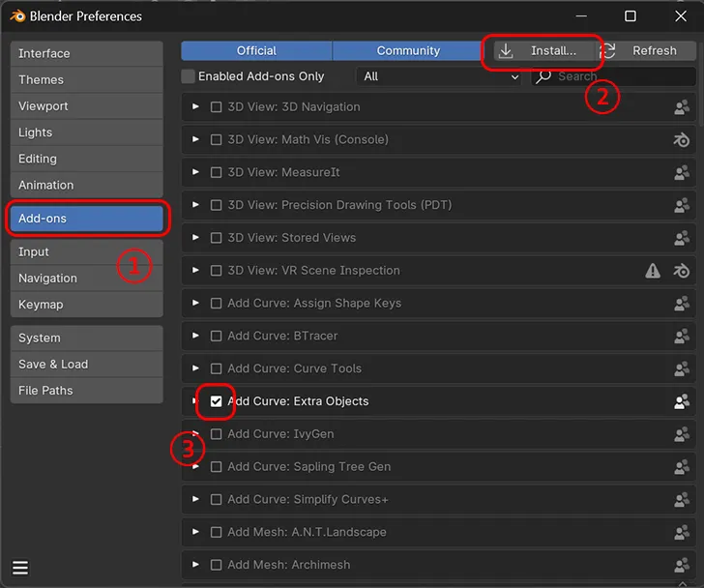Click the Blender logo on VR Scene Inspection row

tap(682, 272)
